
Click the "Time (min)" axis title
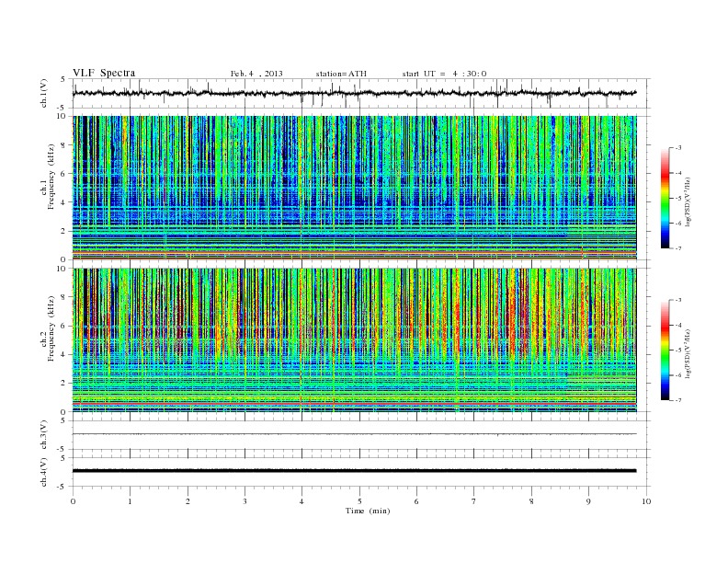[368, 511]
